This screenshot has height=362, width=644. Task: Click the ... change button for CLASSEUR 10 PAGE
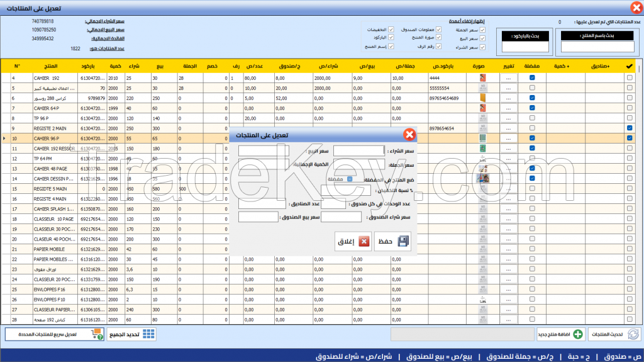pos(508,219)
